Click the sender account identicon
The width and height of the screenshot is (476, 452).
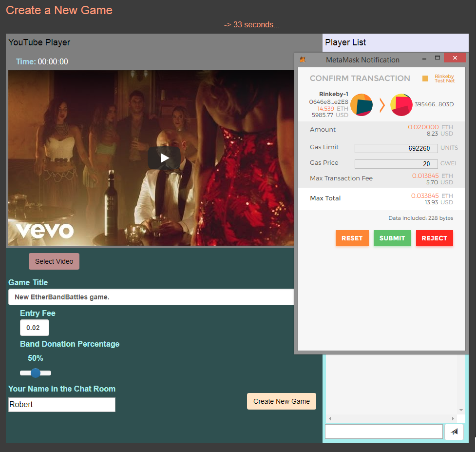coord(362,105)
